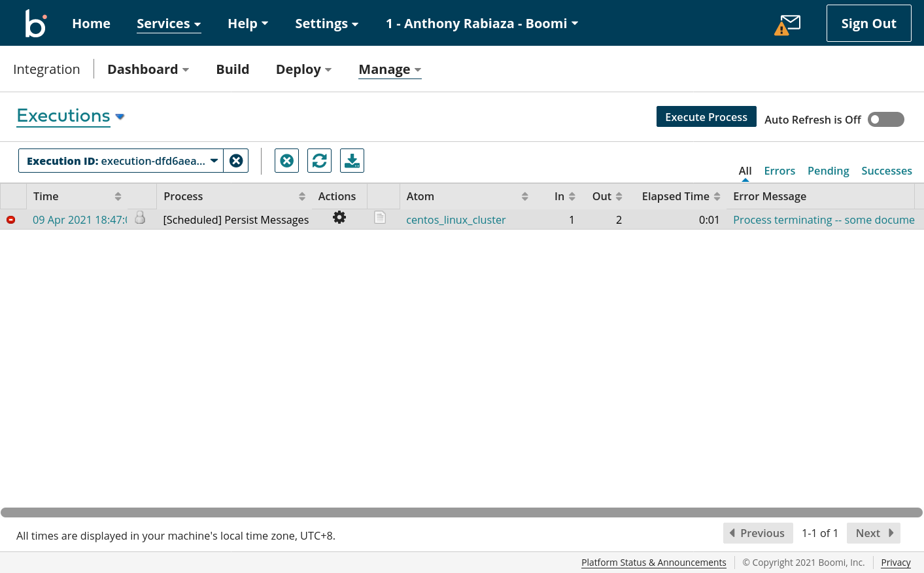Sort executions by Time column

[x=118, y=196]
